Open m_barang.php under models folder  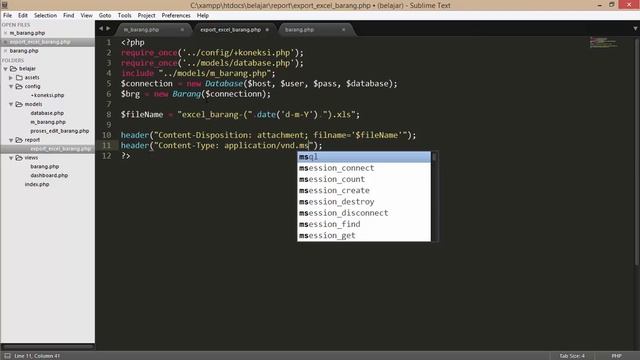[x=47, y=122]
